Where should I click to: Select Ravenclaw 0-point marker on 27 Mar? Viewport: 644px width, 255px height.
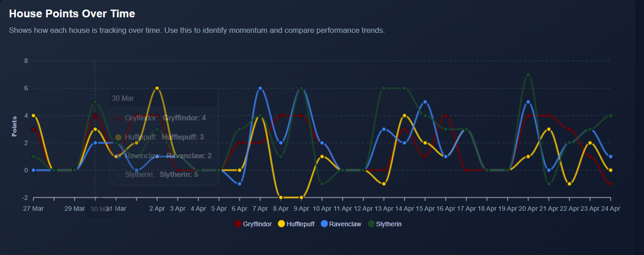(x=33, y=170)
